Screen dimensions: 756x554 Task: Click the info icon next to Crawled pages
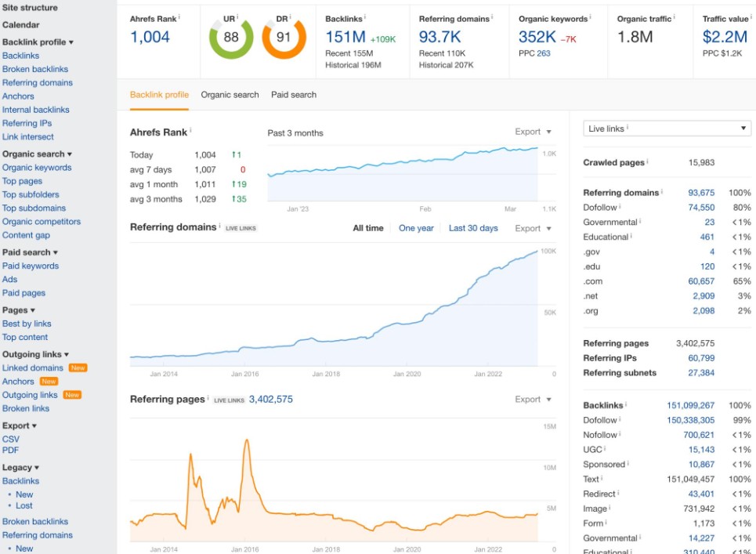pyautogui.click(x=647, y=161)
